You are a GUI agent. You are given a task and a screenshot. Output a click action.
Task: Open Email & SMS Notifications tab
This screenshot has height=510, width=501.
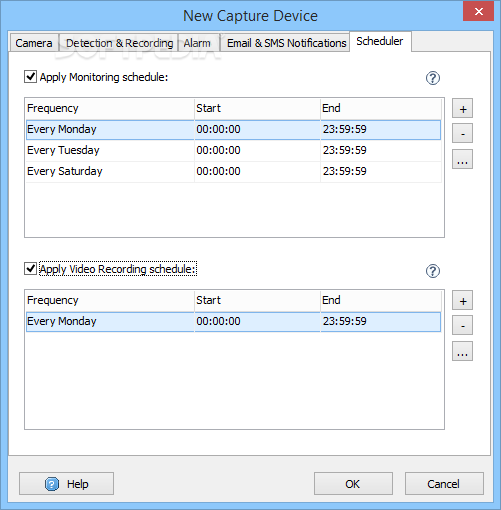pyautogui.click(x=286, y=43)
